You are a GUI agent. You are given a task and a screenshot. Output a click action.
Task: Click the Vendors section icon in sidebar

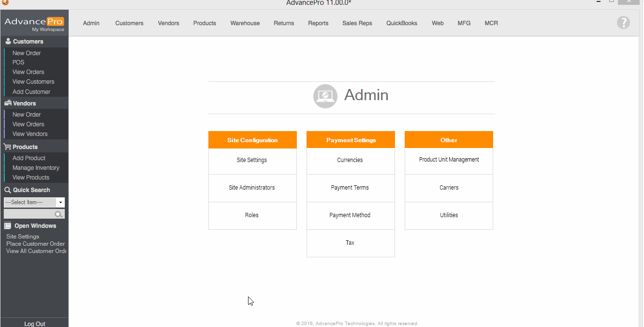8,104
